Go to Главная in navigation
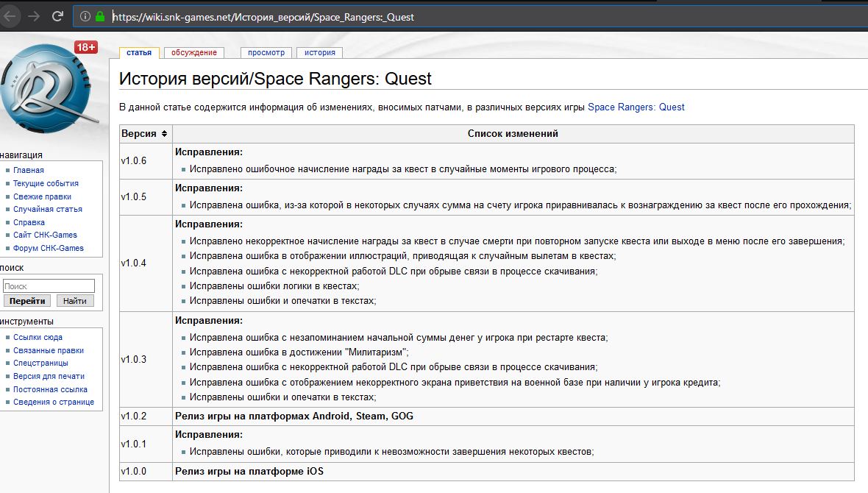The image size is (868, 493). click(x=28, y=170)
